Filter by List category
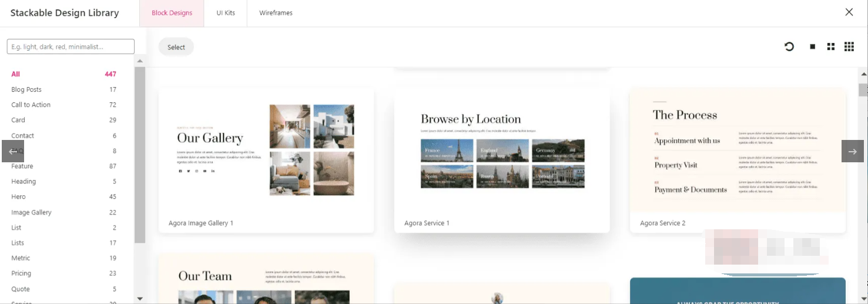Screen dimensions: 868x304 click(x=63, y=228)
